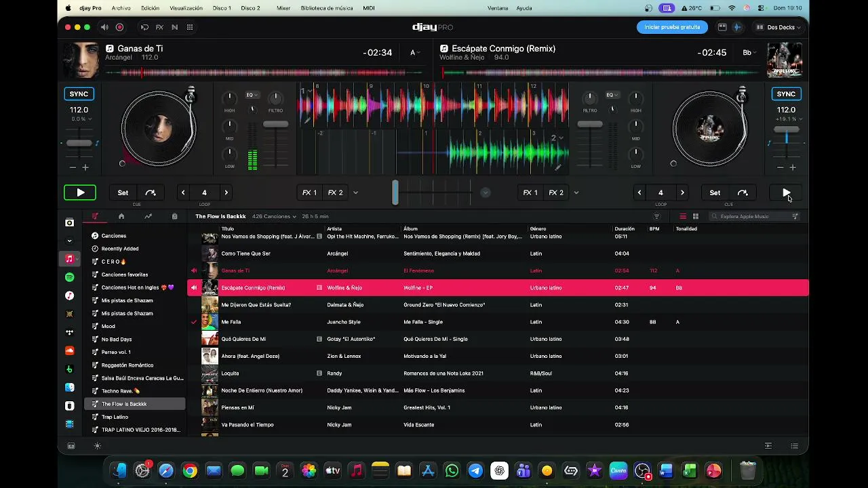Open the TIDAL source in the library sidebar
868x488 pixels.
click(x=69, y=332)
